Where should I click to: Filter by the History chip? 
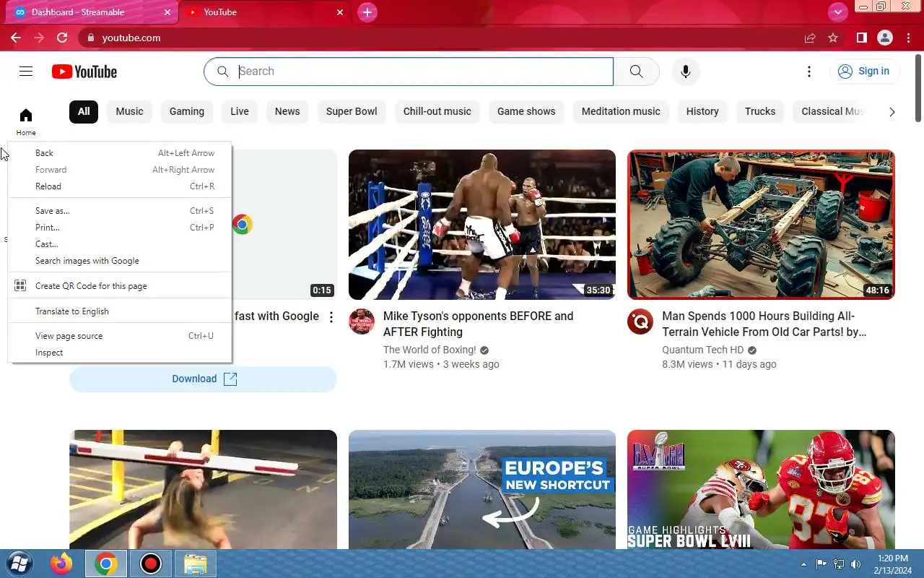702,111
